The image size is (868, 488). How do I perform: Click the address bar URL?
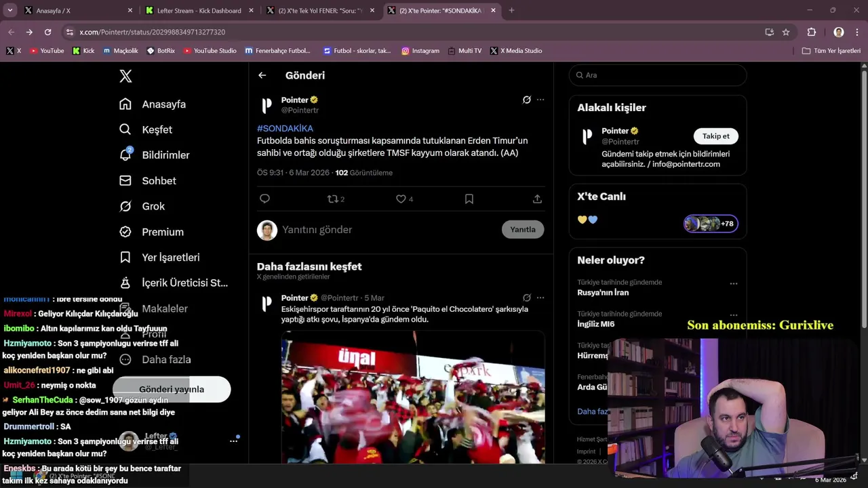152,32
